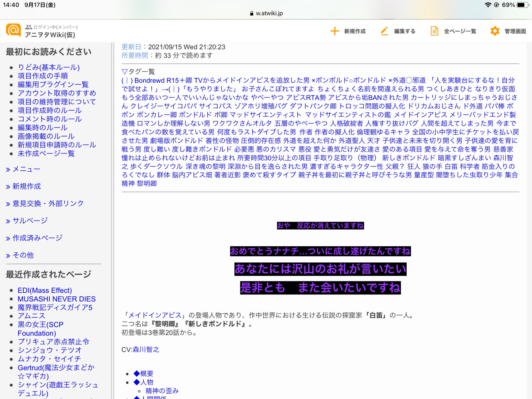Open the アムニス recent page
This screenshot has height=399, width=532.
point(31,316)
